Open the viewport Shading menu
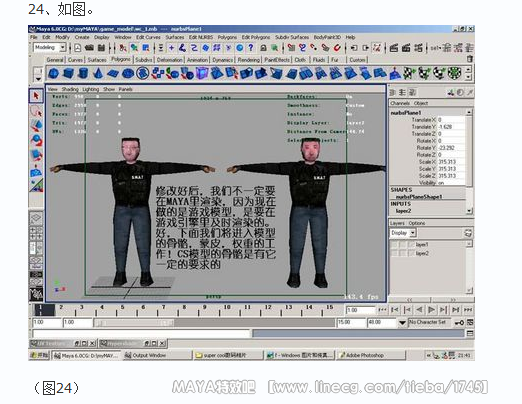Image resolution: width=522 pixels, height=404 pixels. [70, 89]
